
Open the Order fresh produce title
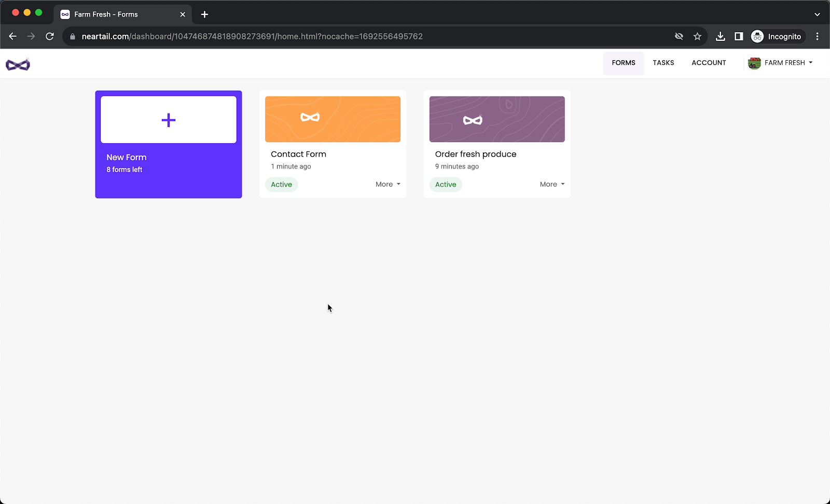[475, 154]
